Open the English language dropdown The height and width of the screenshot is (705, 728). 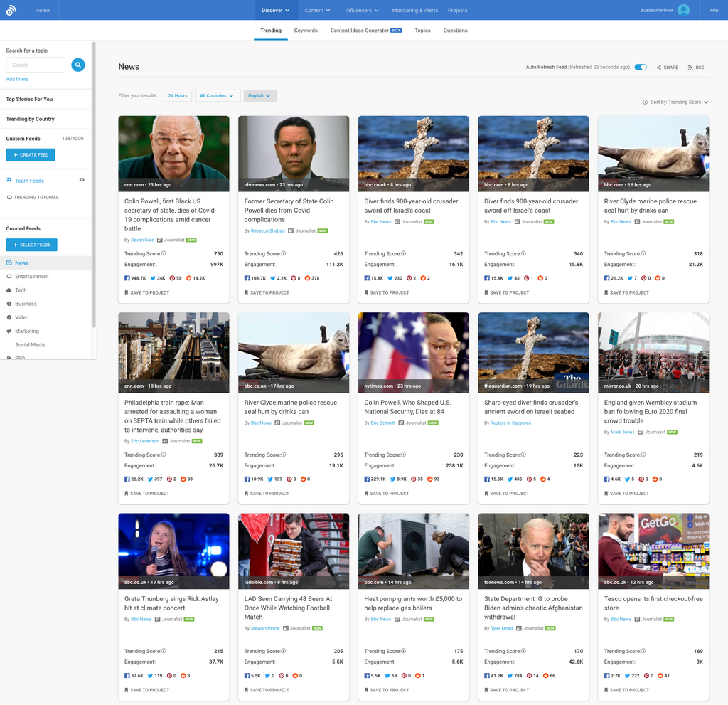259,95
